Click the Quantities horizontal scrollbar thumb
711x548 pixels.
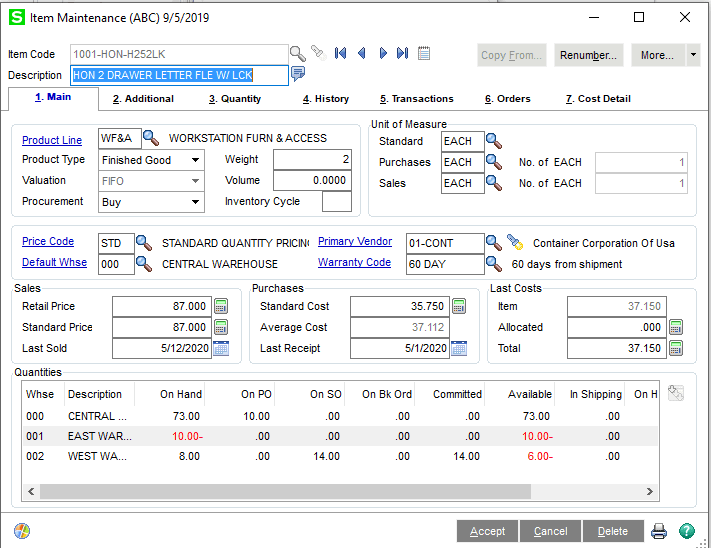(285, 491)
